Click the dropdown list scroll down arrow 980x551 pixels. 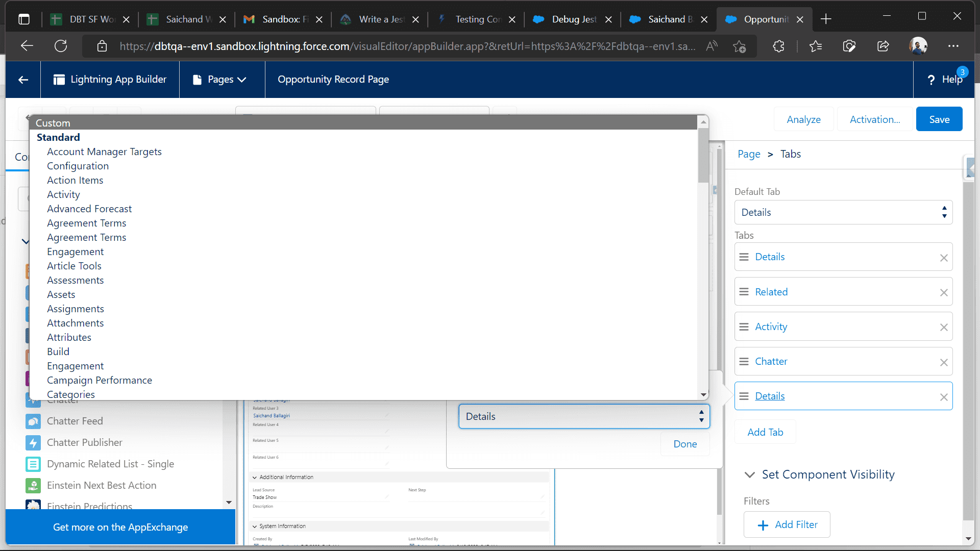(x=703, y=395)
